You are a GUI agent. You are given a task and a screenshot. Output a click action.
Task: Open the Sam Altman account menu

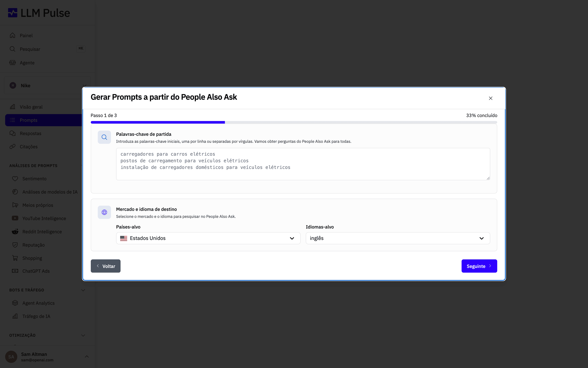(x=47, y=357)
